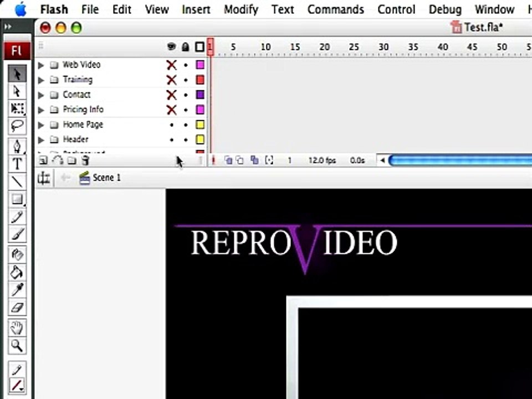Toggle show all layers as outlines
532x399 pixels.
click(200, 47)
